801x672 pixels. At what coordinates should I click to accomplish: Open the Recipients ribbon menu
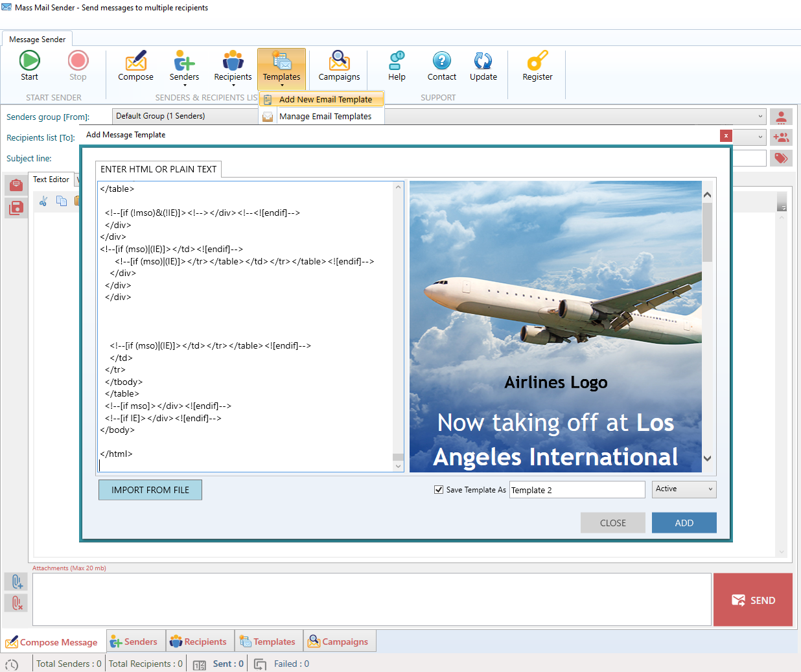pos(233,67)
